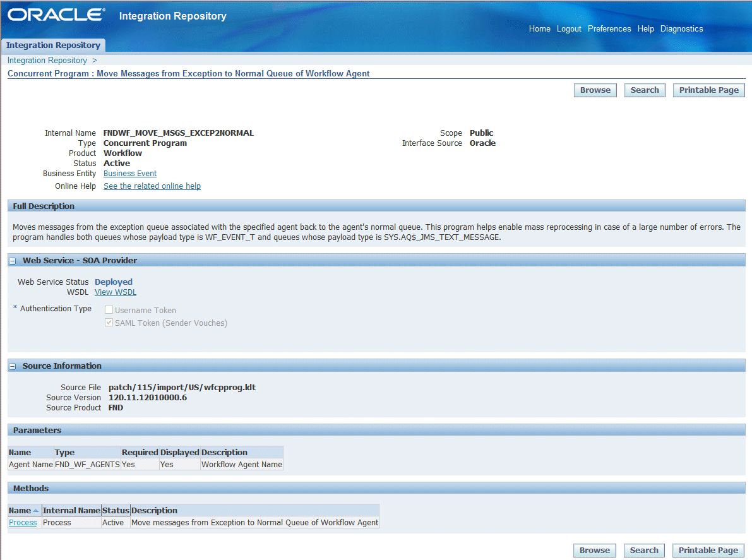Click the 'Public' scope value

481,133
